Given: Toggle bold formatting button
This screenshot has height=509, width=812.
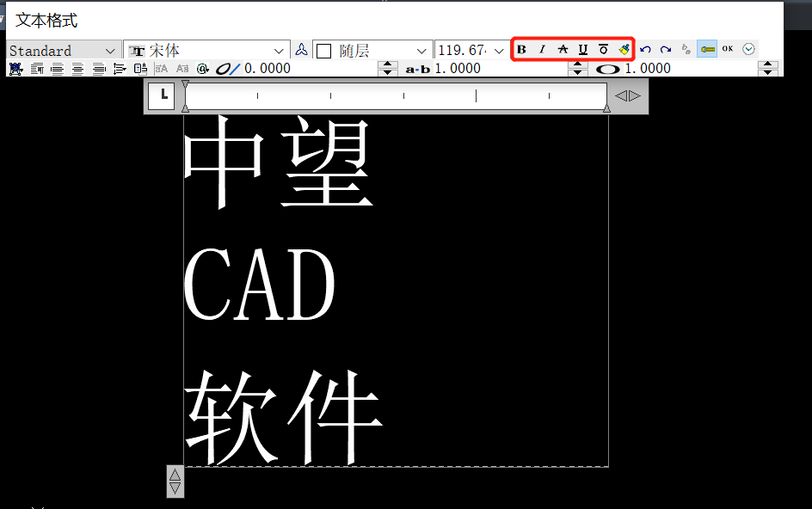Looking at the screenshot, I should pos(521,50).
